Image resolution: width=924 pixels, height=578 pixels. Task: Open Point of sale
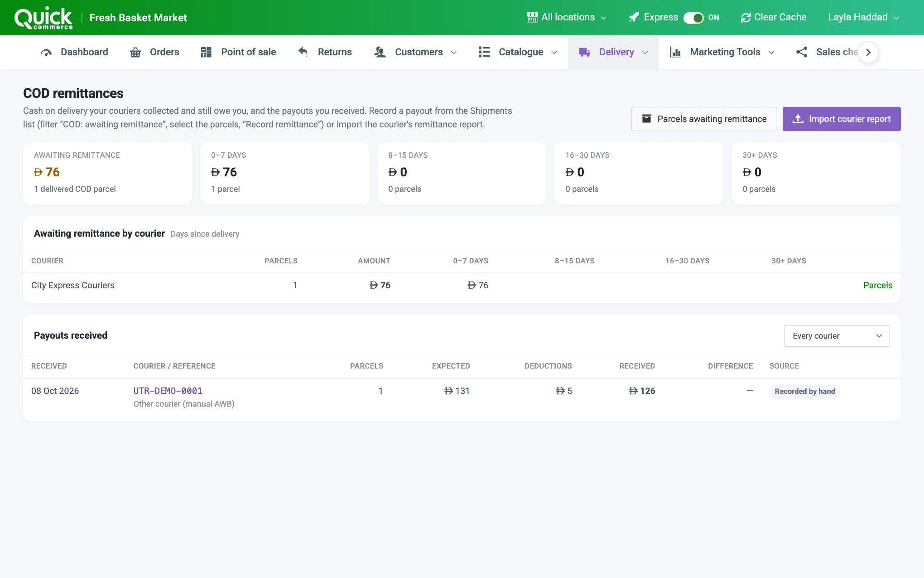point(238,52)
